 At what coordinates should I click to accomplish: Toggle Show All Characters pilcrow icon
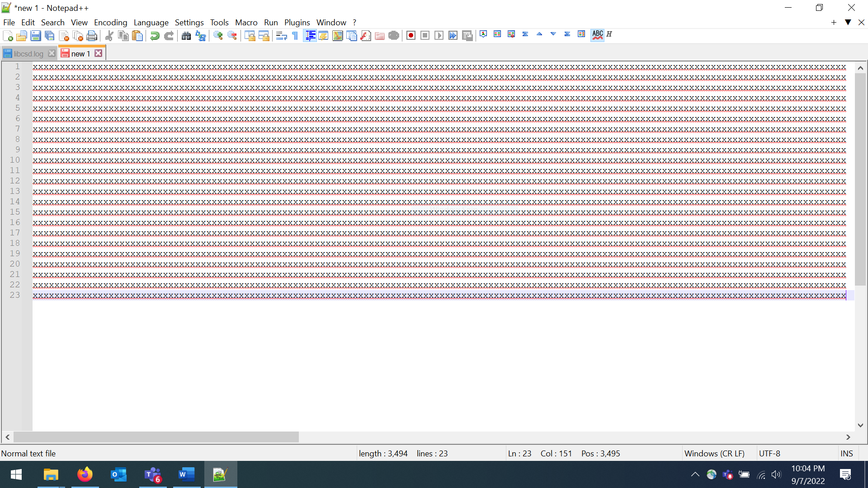[295, 36]
